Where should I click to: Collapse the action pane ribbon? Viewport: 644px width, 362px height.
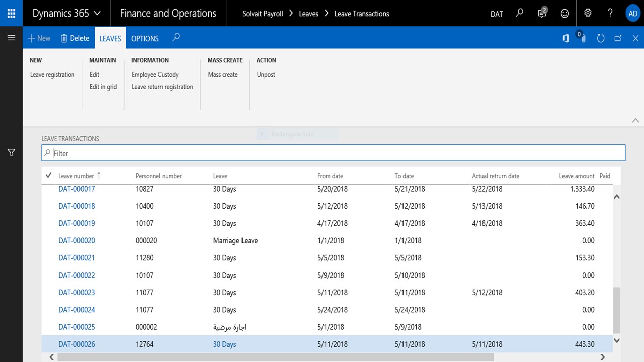(x=635, y=121)
